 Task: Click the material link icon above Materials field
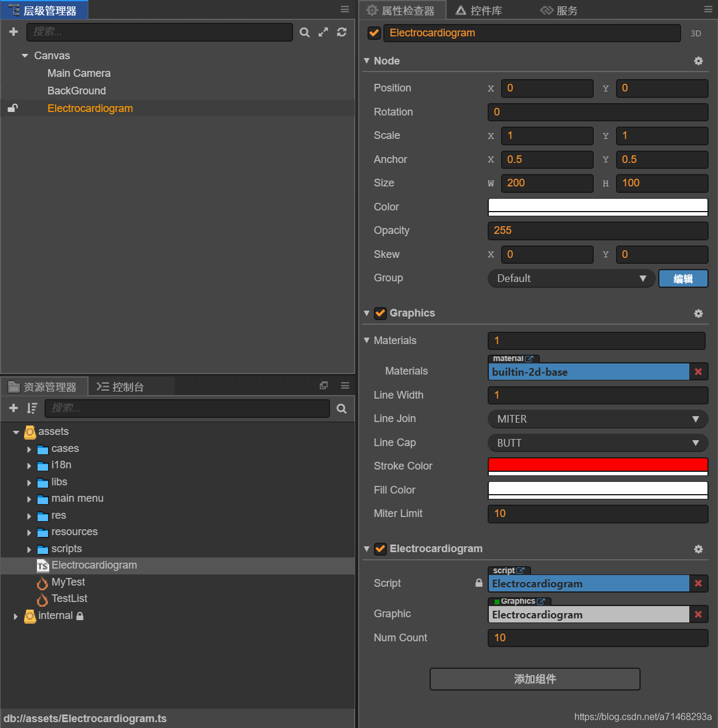coord(529,359)
